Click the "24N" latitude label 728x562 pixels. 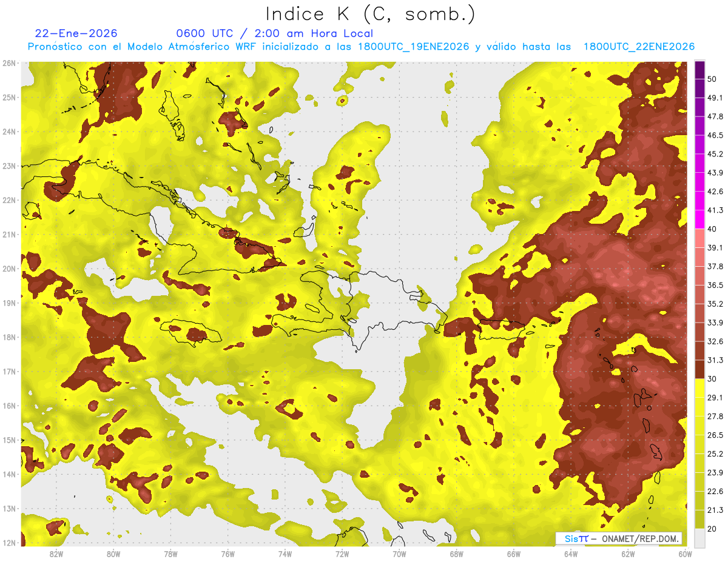point(9,132)
